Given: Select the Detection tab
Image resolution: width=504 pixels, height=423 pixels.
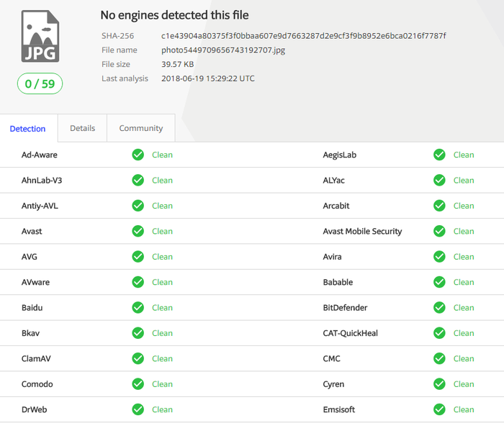Looking at the screenshot, I should click(x=27, y=129).
